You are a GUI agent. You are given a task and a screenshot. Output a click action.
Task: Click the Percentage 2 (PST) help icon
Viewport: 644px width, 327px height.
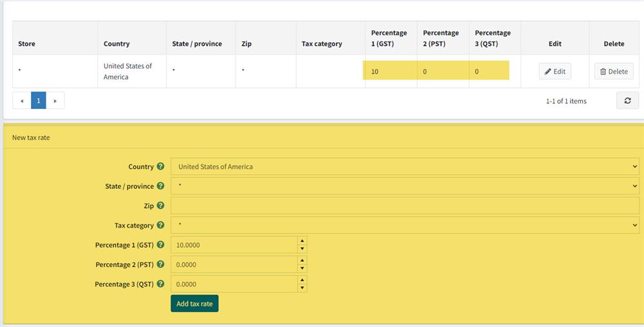pos(160,264)
